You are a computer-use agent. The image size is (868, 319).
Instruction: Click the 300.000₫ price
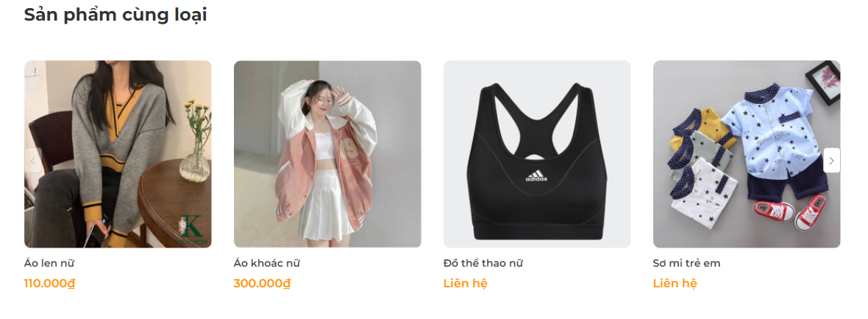tap(262, 284)
